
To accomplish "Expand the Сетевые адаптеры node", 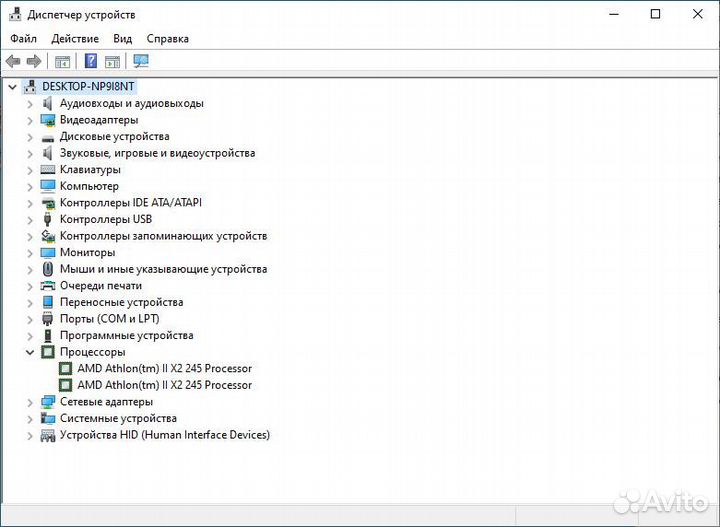I will point(30,402).
